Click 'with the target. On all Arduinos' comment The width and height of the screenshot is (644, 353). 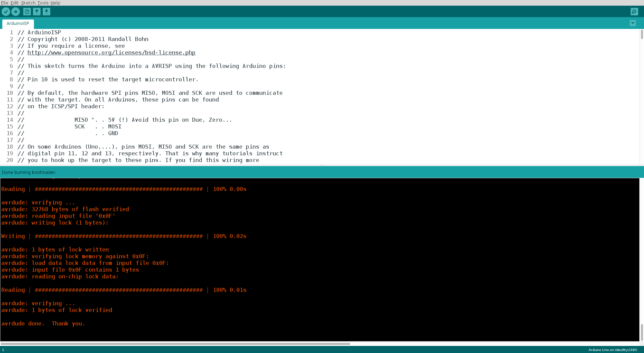(118, 100)
